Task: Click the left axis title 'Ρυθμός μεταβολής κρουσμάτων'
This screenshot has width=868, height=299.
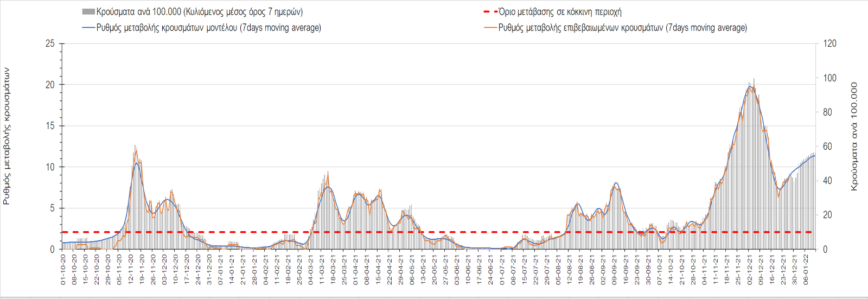Action: 7,136
